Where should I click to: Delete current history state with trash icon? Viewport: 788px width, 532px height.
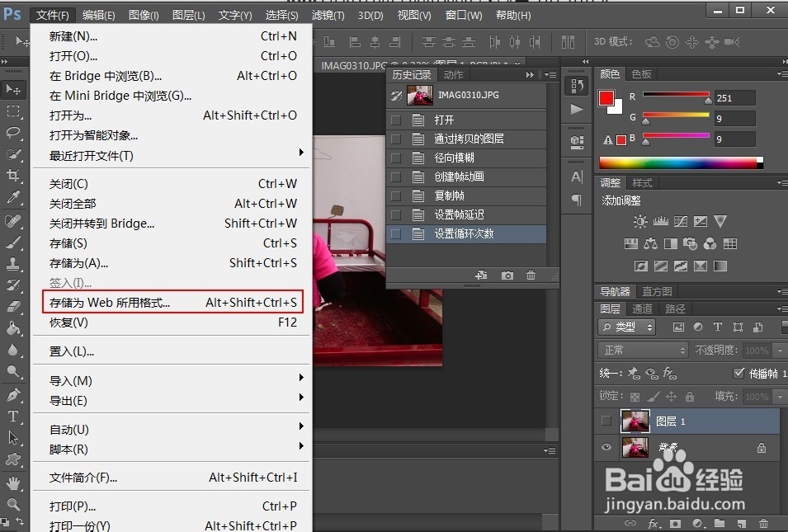point(531,275)
